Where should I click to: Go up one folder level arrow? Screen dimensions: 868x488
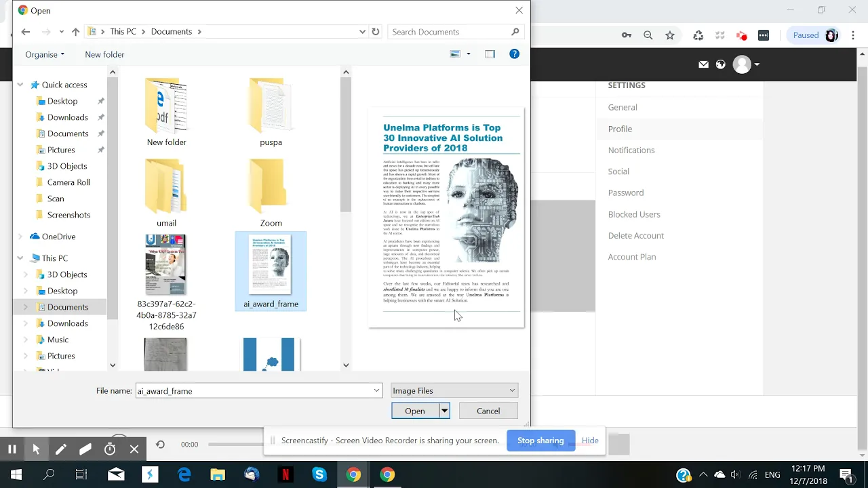tap(75, 32)
